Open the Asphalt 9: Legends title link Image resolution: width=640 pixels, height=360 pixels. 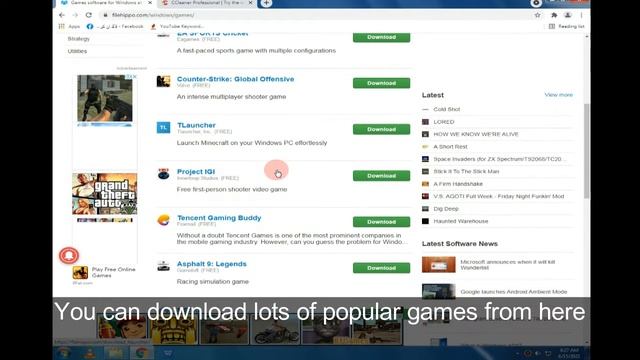[212, 264]
